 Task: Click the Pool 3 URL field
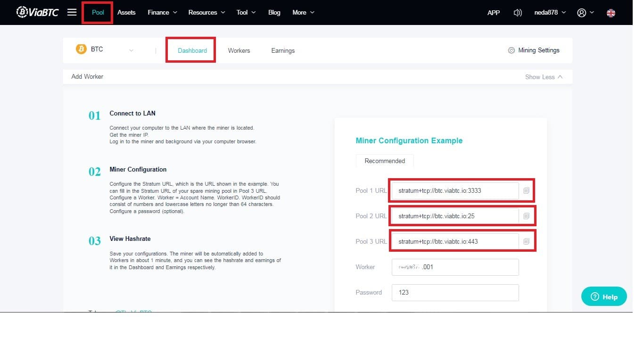455,241
